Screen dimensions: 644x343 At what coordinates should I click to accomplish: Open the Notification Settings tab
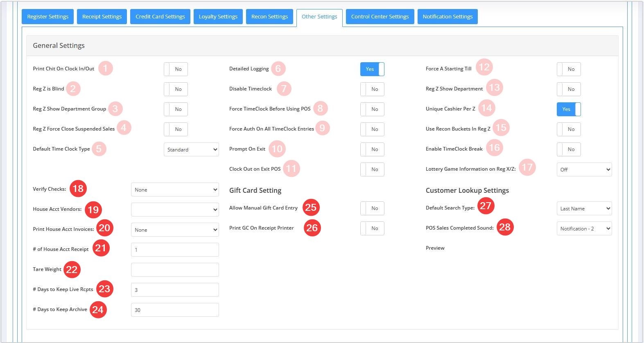(447, 17)
